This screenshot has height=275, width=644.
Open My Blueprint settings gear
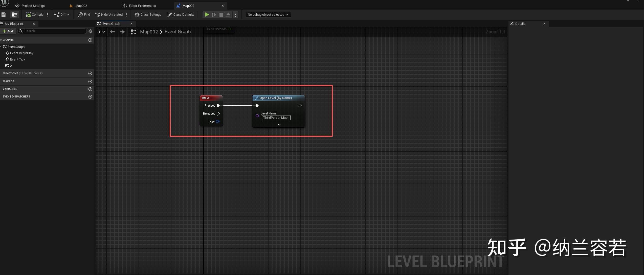click(90, 31)
